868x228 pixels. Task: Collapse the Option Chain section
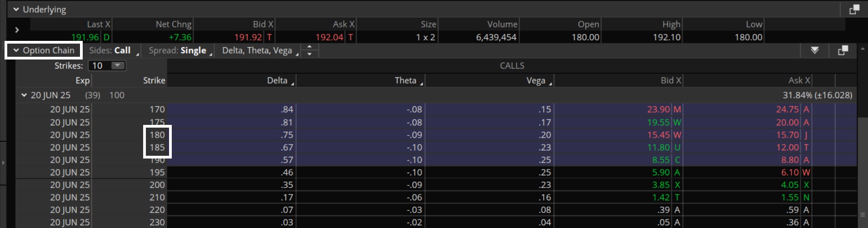click(x=16, y=50)
